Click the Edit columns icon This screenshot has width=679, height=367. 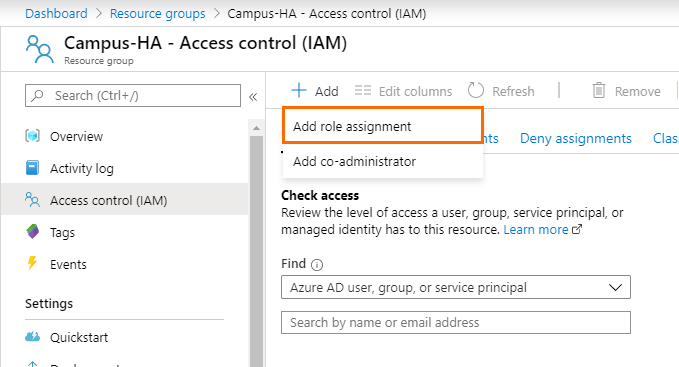363,90
